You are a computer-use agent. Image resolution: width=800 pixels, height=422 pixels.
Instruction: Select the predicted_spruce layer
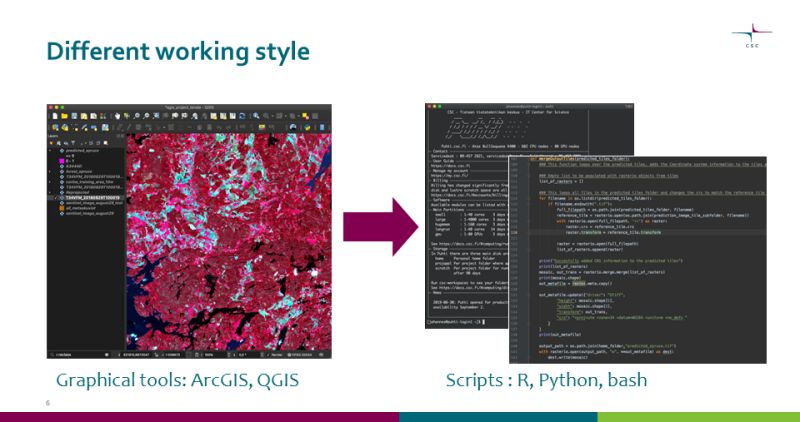click(82, 151)
